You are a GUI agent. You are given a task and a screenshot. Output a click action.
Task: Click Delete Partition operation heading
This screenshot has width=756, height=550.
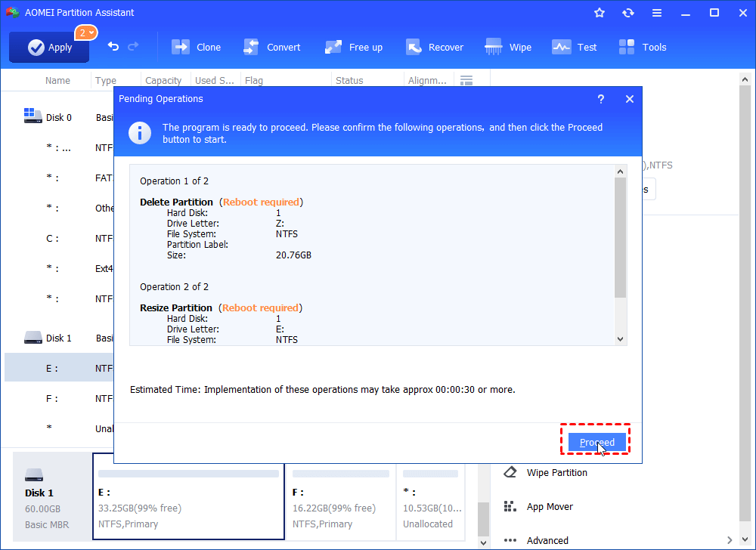[x=176, y=202]
